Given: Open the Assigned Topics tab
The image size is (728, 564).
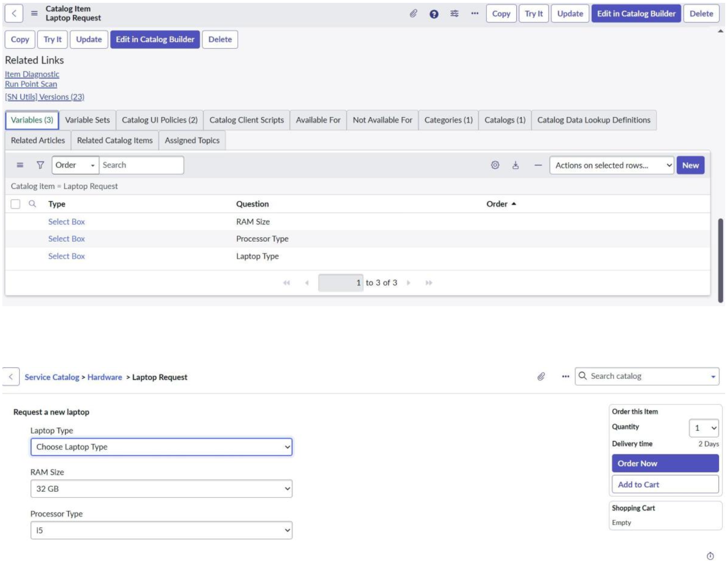Looking at the screenshot, I should [x=192, y=141].
